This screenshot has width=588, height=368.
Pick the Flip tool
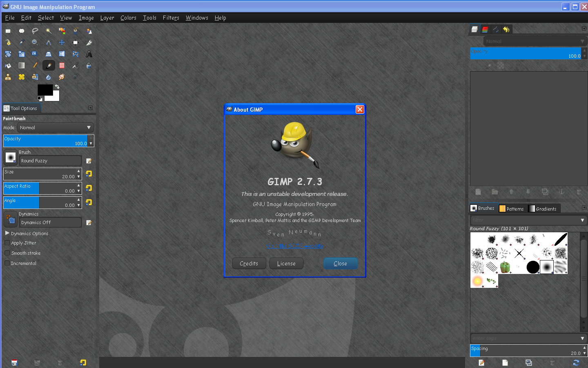76,54
